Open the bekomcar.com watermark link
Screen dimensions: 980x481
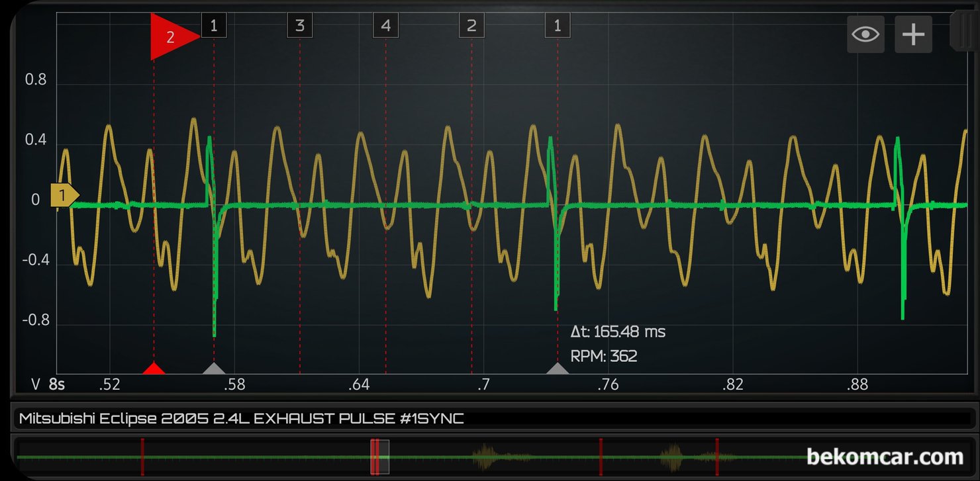(x=885, y=457)
